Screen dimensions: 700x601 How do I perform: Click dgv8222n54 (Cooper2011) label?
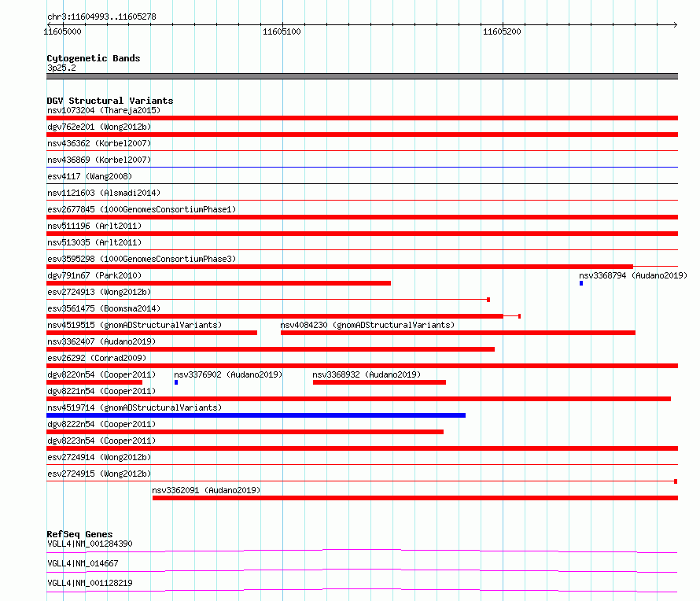point(101,424)
